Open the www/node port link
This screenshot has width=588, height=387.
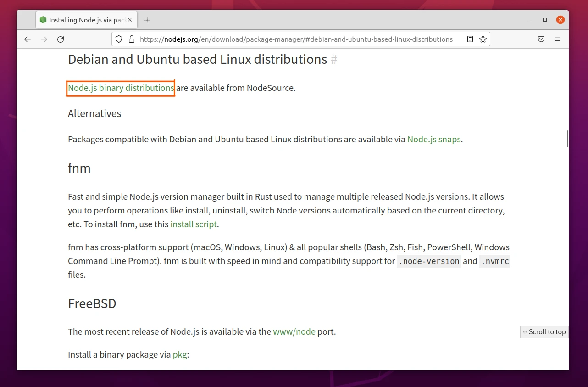coord(294,331)
